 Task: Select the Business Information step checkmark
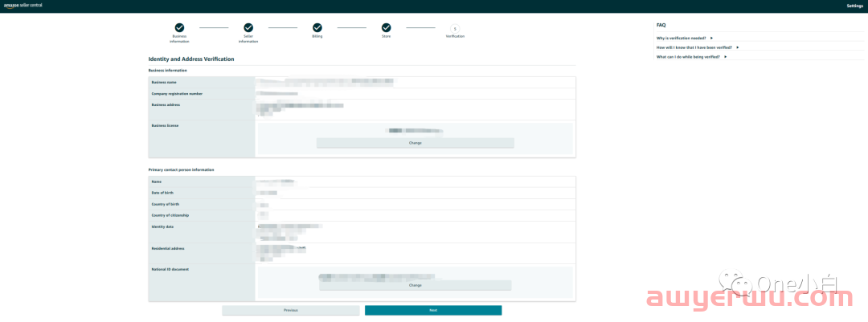[179, 28]
